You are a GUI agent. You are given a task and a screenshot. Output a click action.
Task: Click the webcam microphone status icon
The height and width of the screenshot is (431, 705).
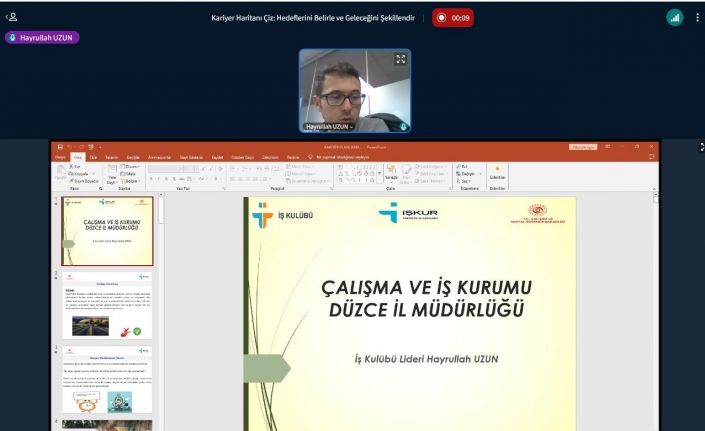pyautogui.click(x=403, y=127)
